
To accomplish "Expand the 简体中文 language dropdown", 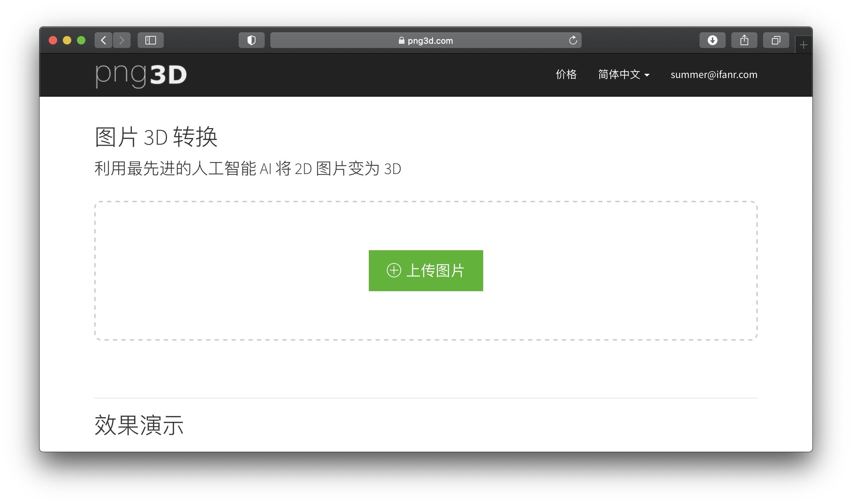I will click(624, 74).
